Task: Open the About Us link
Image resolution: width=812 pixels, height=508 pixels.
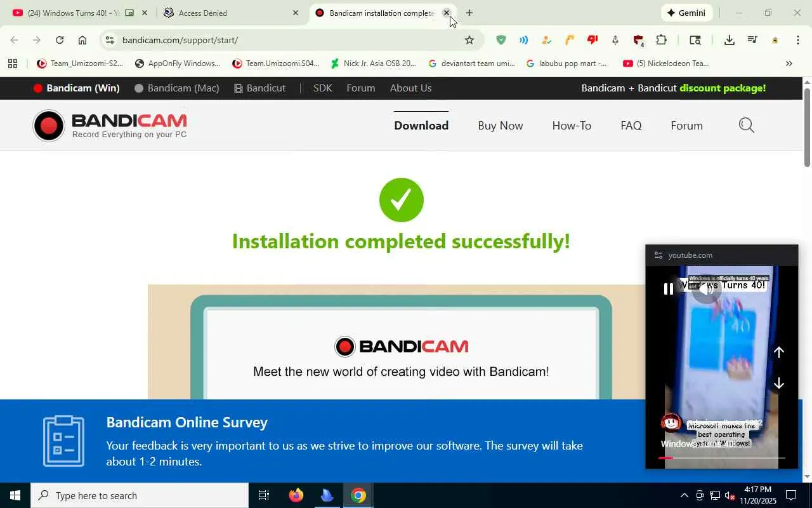Action: (x=410, y=88)
